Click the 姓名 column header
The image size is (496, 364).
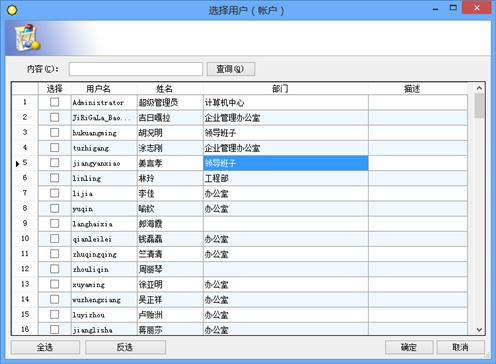(164, 89)
